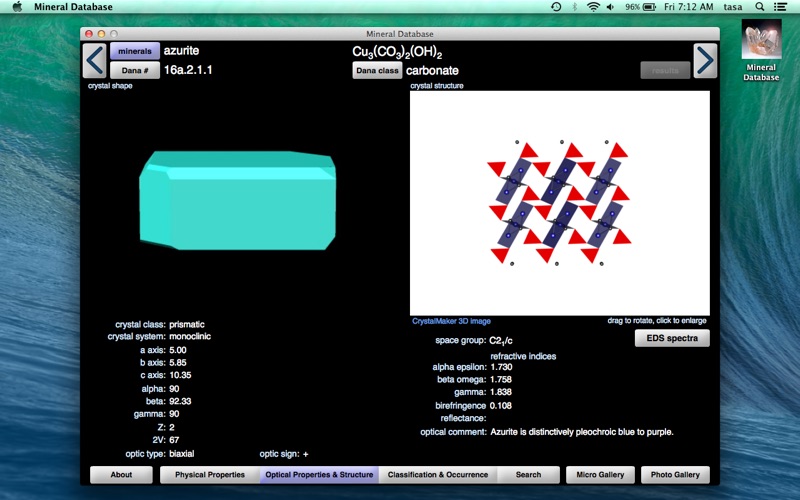Click the volume icon in the menu bar
Screen dimensions: 800x500
(611, 7)
